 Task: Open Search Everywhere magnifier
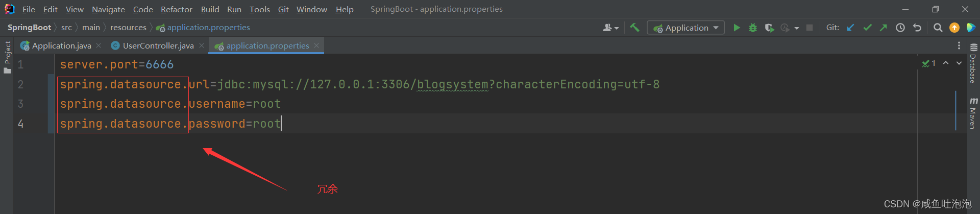pos(938,28)
